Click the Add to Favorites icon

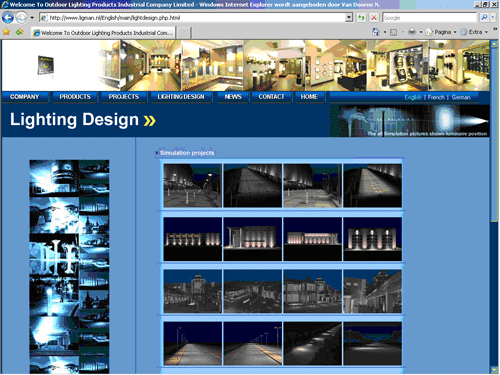pos(19,32)
